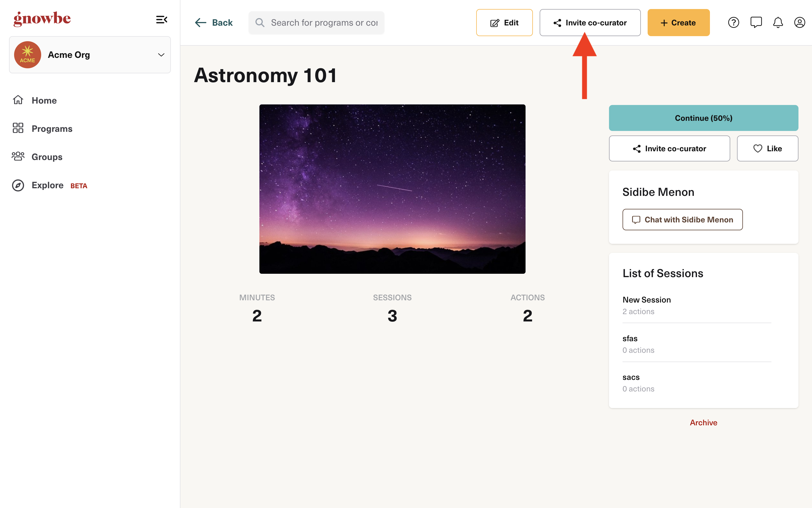
Task: Click the MINUTES count value
Action: point(257,316)
